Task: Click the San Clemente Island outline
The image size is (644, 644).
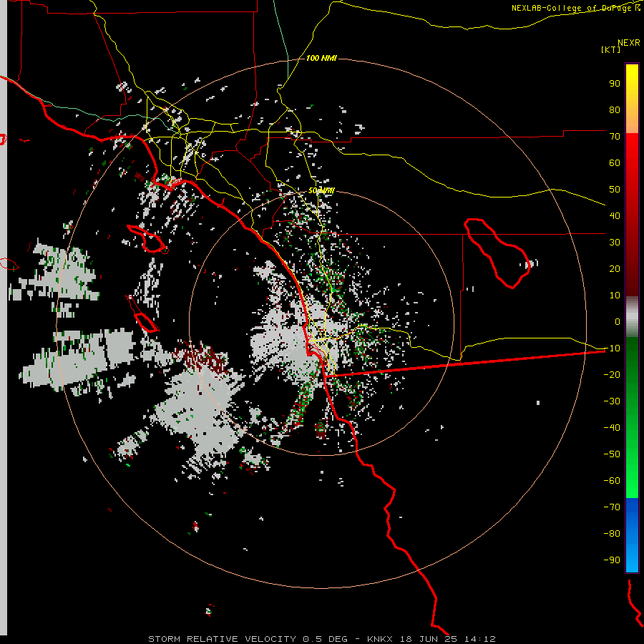Action: [x=142, y=313]
